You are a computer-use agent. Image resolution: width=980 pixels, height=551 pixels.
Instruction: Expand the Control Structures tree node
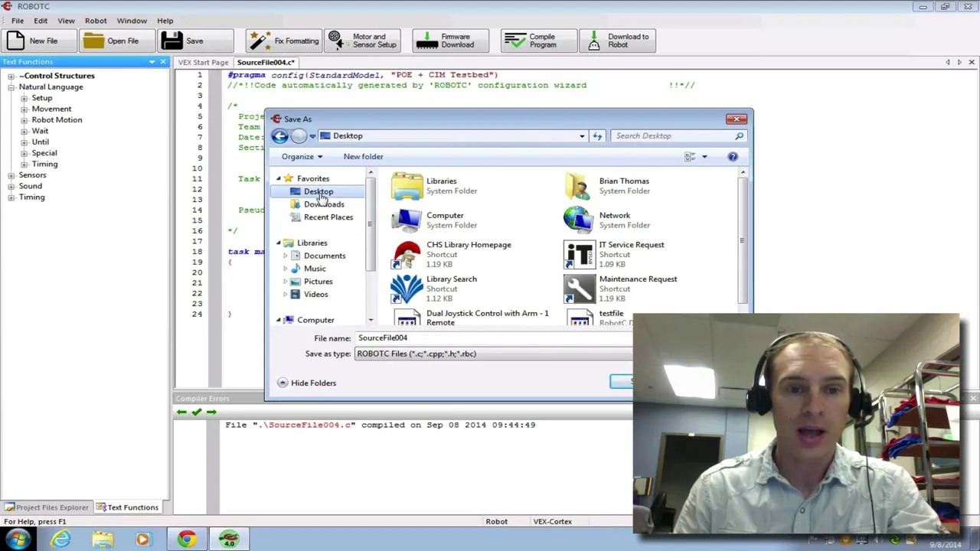(11, 76)
